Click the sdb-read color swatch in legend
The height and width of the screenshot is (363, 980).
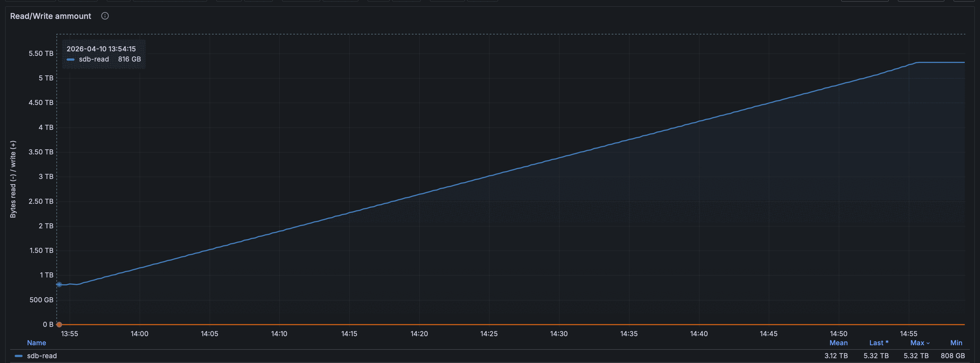pos(18,356)
